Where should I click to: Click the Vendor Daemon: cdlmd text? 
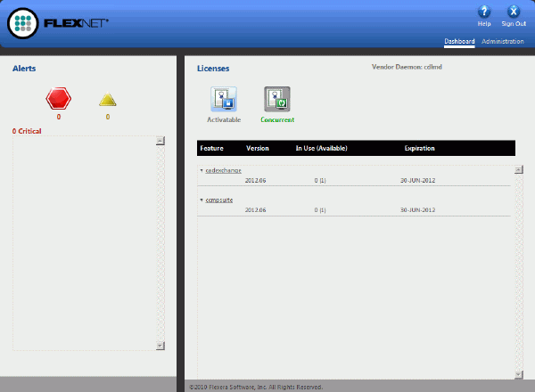pyautogui.click(x=407, y=67)
